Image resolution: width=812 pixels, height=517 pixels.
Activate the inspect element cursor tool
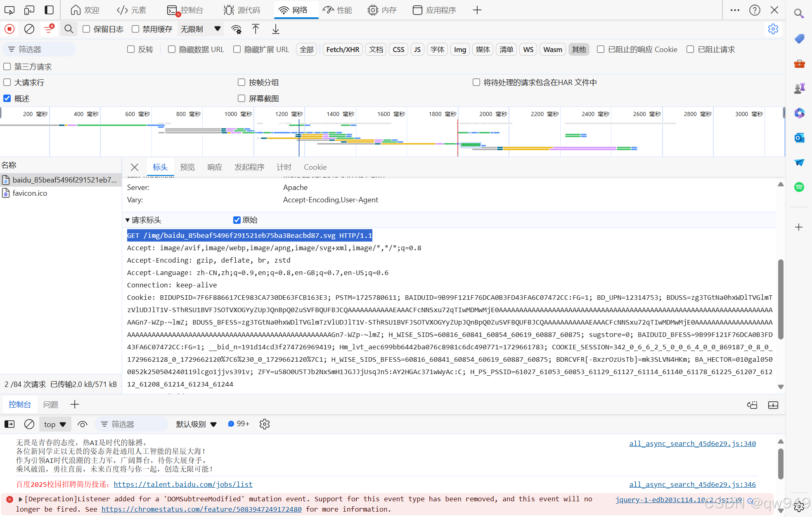9,9
